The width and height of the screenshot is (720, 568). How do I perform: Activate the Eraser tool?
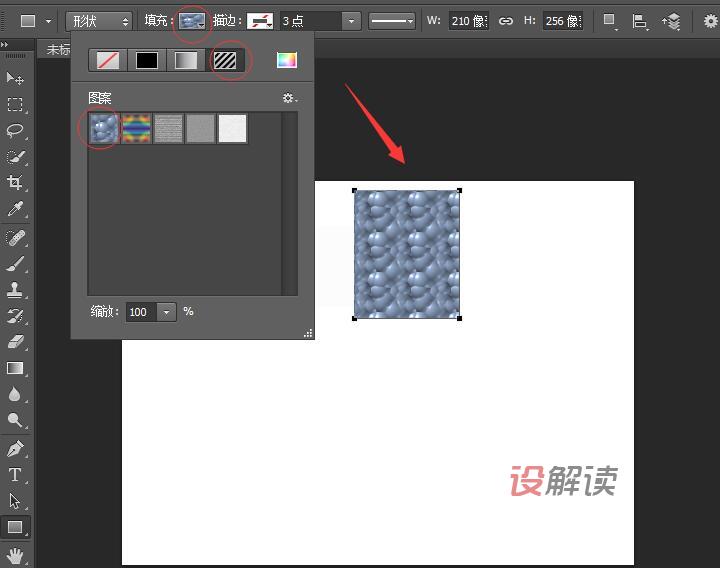point(15,342)
